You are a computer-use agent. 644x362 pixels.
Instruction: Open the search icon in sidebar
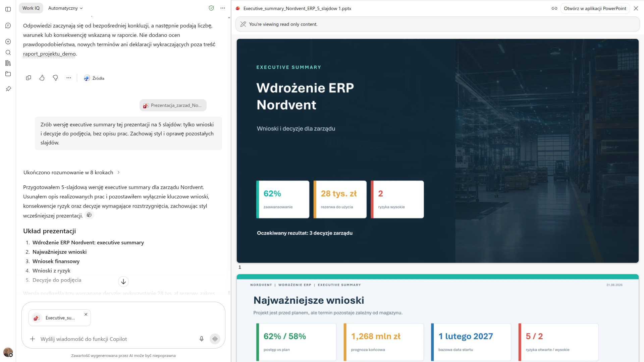(8, 52)
